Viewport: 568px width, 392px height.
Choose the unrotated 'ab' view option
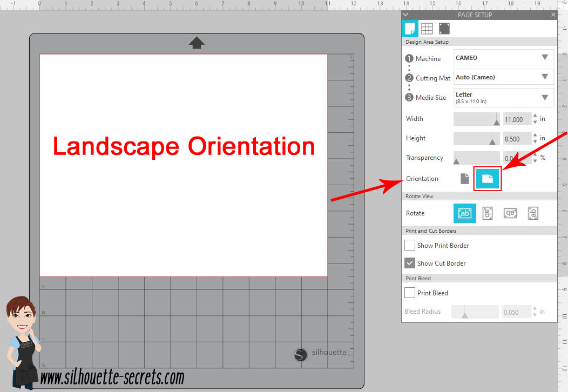pyautogui.click(x=464, y=213)
